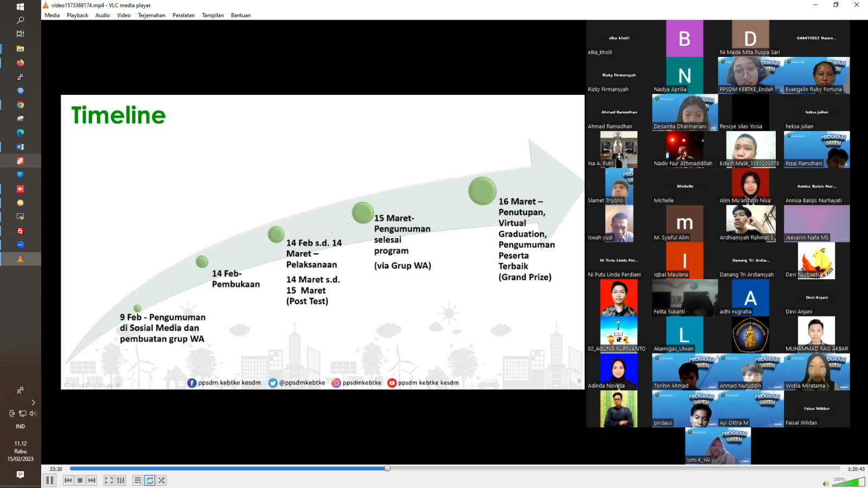Expand hidden system tray icons chevron
Image resolution: width=868 pixels, height=488 pixels.
click(33, 402)
